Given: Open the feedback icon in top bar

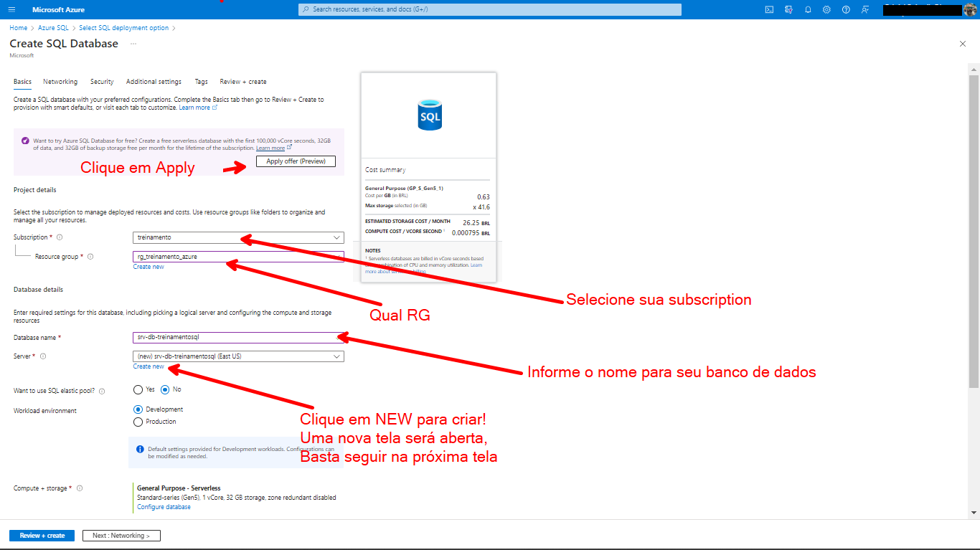Looking at the screenshot, I should 865,9.
